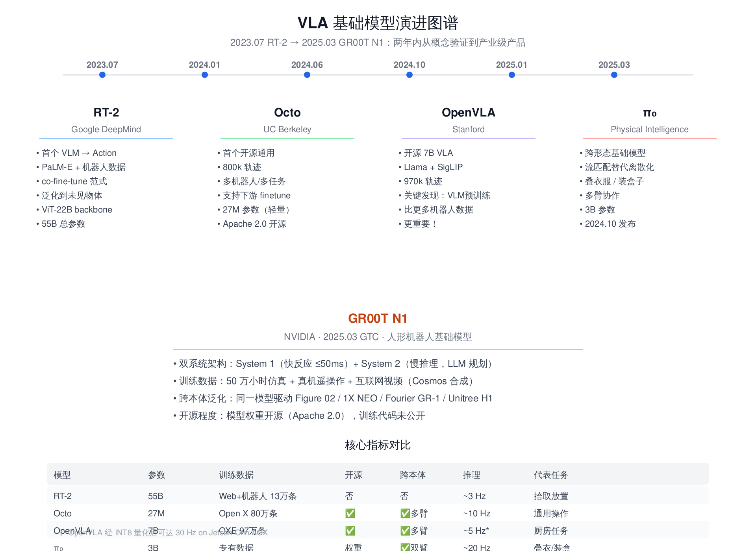
Task: Click the '~3 Hz' table cell
Action: [x=474, y=496]
